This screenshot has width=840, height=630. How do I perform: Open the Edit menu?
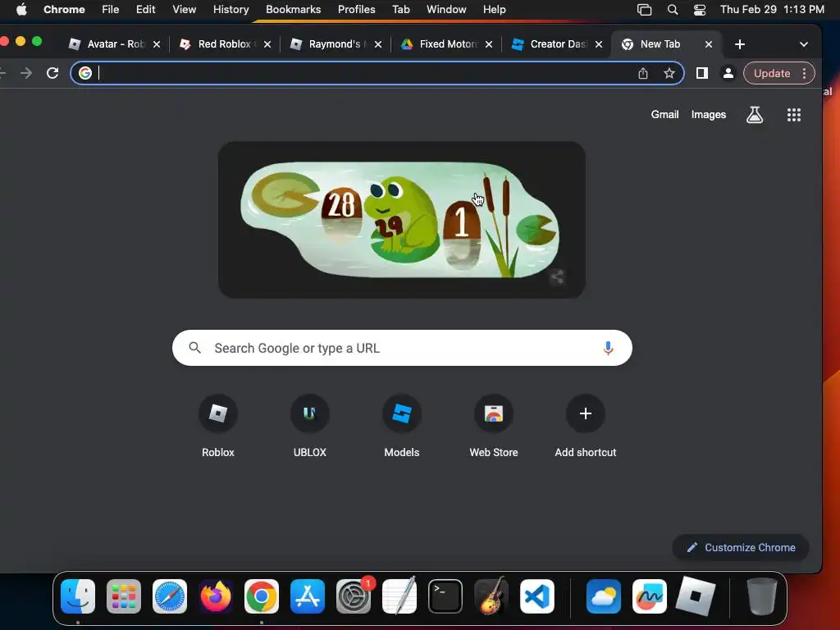coord(145,10)
